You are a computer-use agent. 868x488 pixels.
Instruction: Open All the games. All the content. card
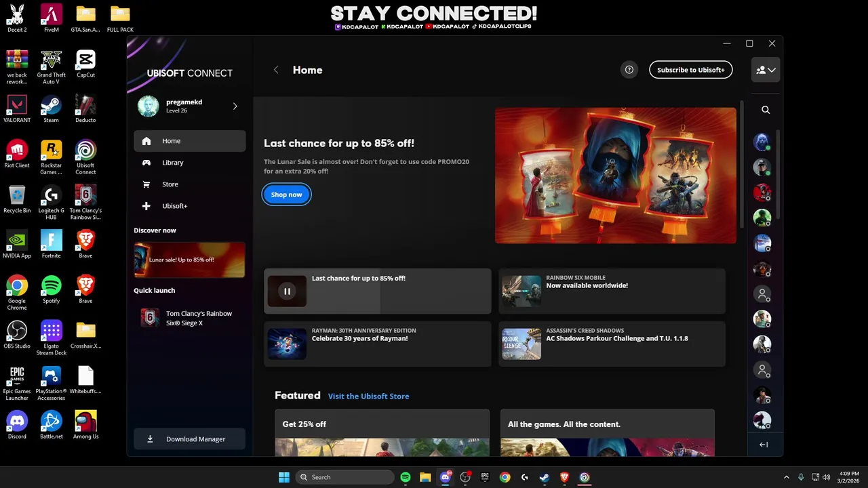point(607,432)
